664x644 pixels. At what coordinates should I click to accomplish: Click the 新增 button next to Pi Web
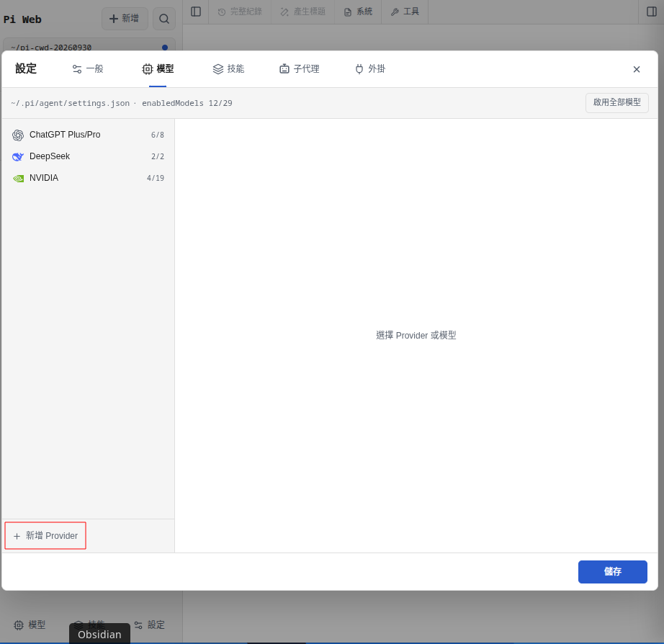tap(125, 19)
